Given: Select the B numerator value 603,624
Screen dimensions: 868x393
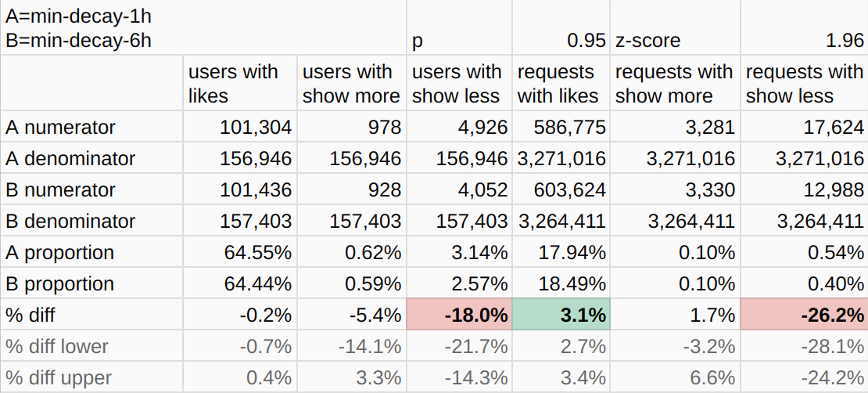Looking at the screenshot, I should tap(561, 189).
